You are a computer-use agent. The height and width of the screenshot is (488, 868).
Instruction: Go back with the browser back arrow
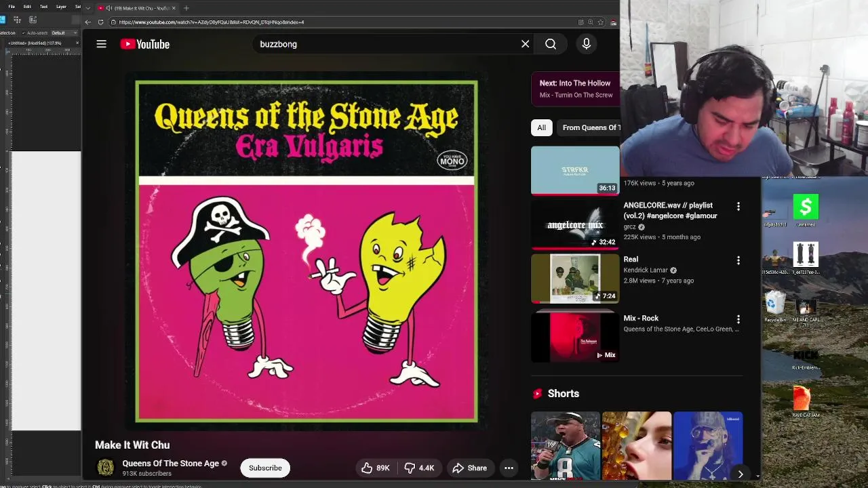tap(87, 22)
